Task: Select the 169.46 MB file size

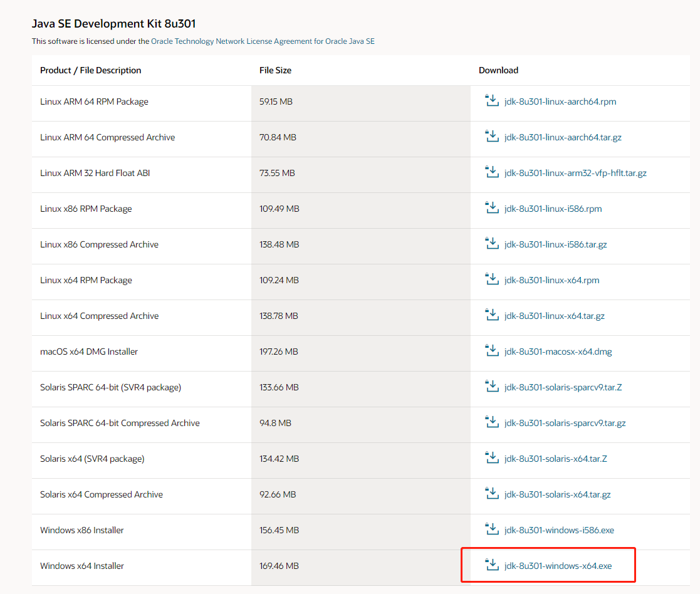Action: (x=279, y=566)
